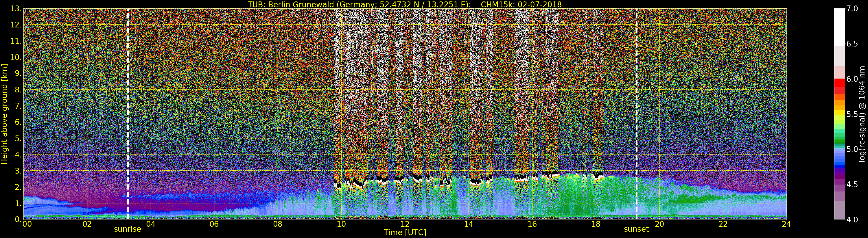
Task: Click the time tick label '20'
Action: pyautogui.click(x=659, y=224)
